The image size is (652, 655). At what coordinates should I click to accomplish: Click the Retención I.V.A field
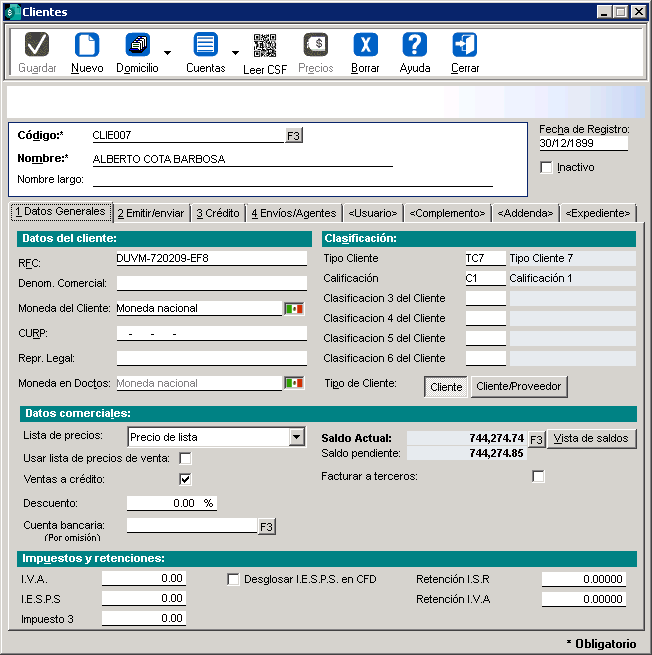(584, 599)
